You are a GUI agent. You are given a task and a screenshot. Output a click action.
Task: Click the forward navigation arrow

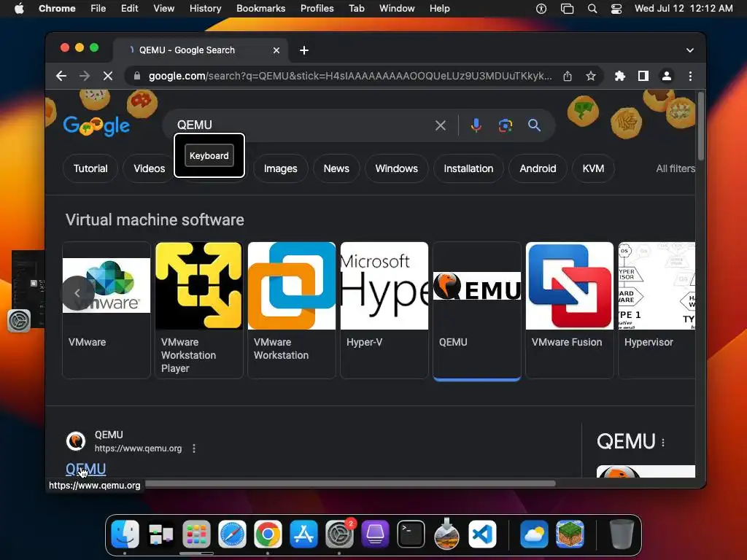85,76
